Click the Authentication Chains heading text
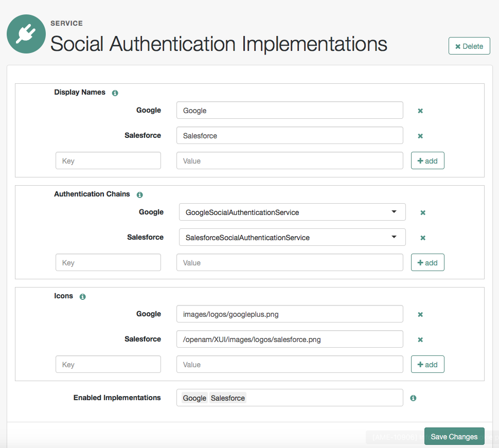The image size is (499, 448). [x=92, y=194]
